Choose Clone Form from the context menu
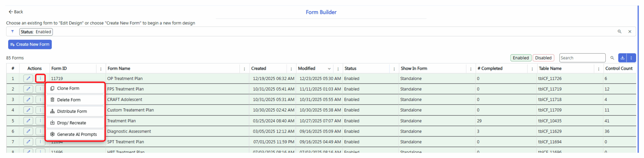The image size is (644, 158). click(75, 88)
